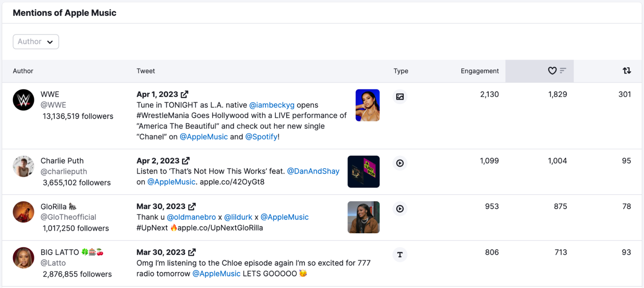
Task: Open the Author filter dropdown
Action: [x=36, y=41]
